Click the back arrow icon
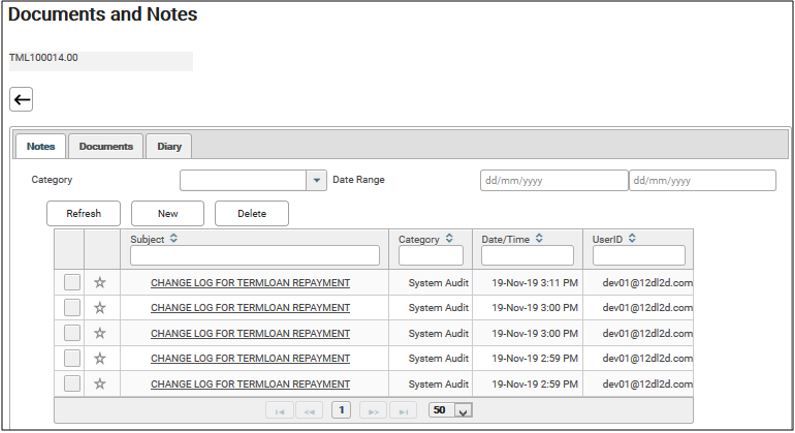Screen dimensions: 795x433 (x=21, y=99)
